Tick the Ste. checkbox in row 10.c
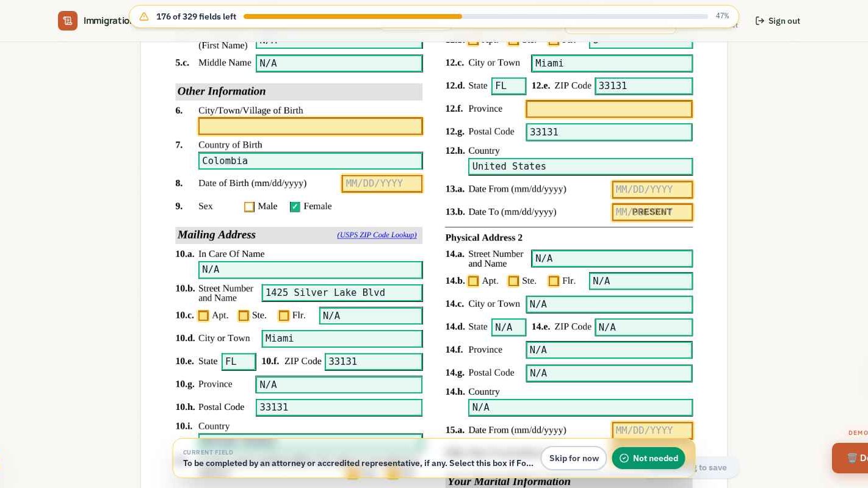The height and width of the screenshot is (488, 868). pyautogui.click(x=244, y=316)
